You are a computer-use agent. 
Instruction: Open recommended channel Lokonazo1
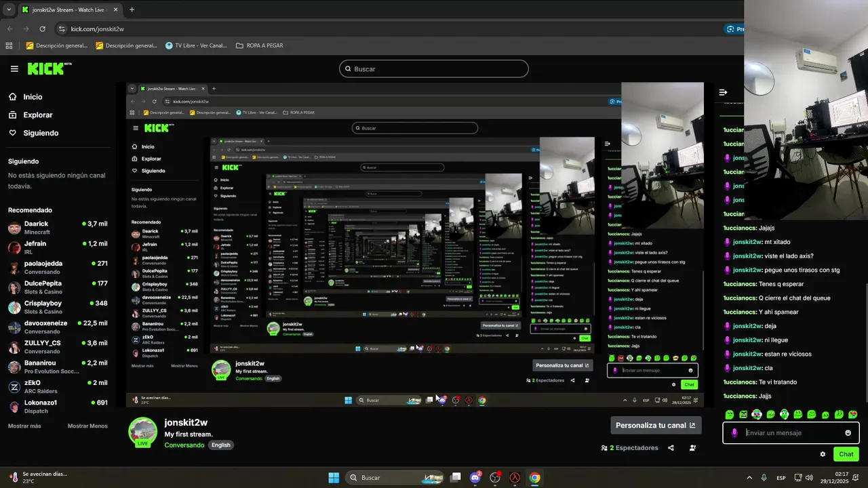tap(58, 407)
